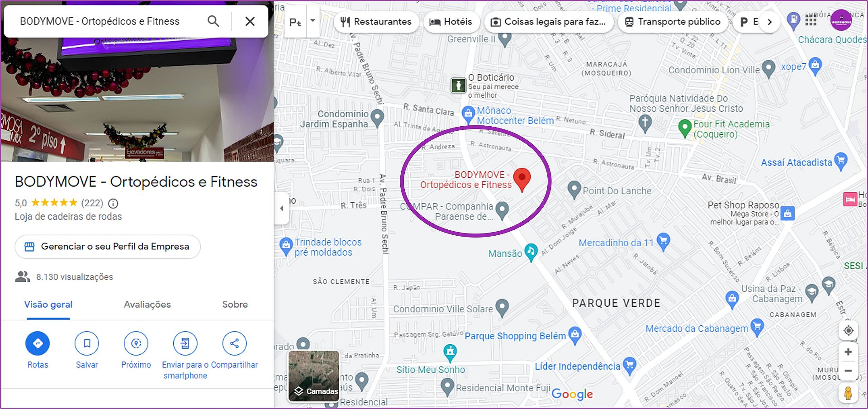Clear the search with X button
This screenshot has width=868, height=409.
click(250, 21)
